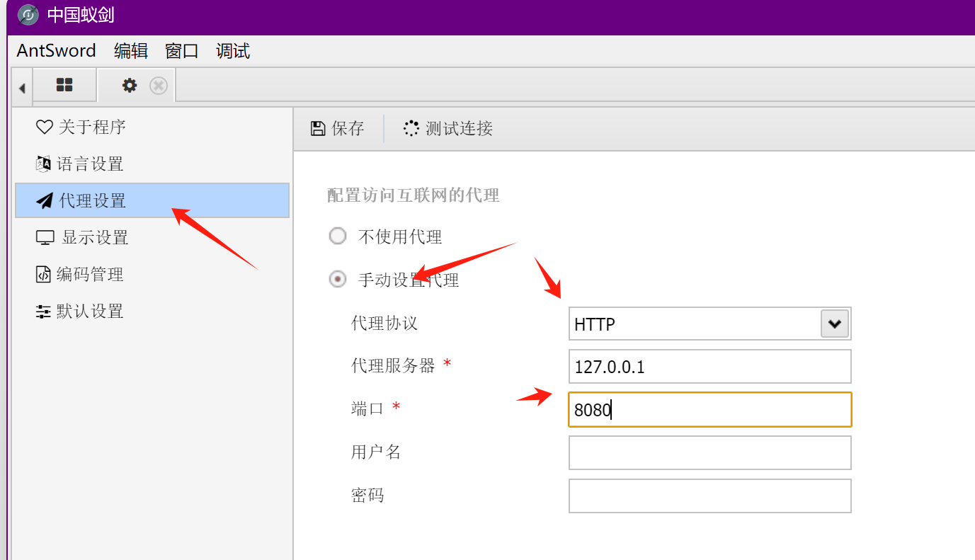Click the left tab scroll arrow
Viewport: 975px width, 560px height.
coord(22,88)
